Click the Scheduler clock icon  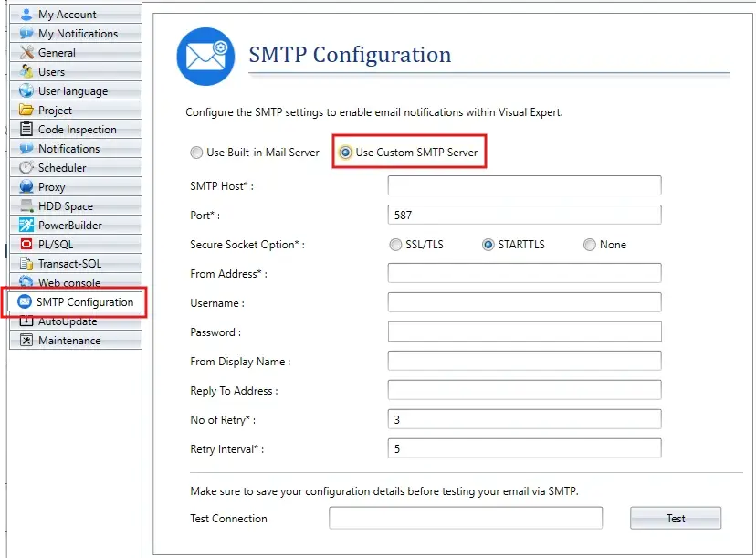pyautogui.click(x=26, y=167)
